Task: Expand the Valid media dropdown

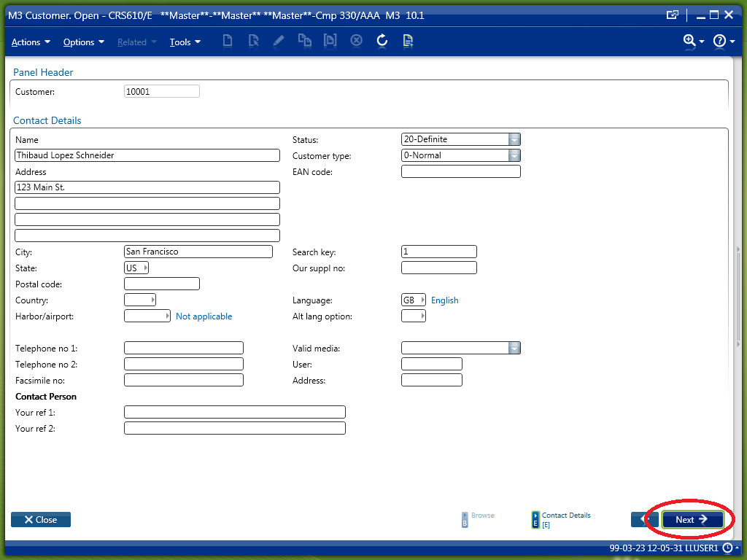Action: coord(514,349)
